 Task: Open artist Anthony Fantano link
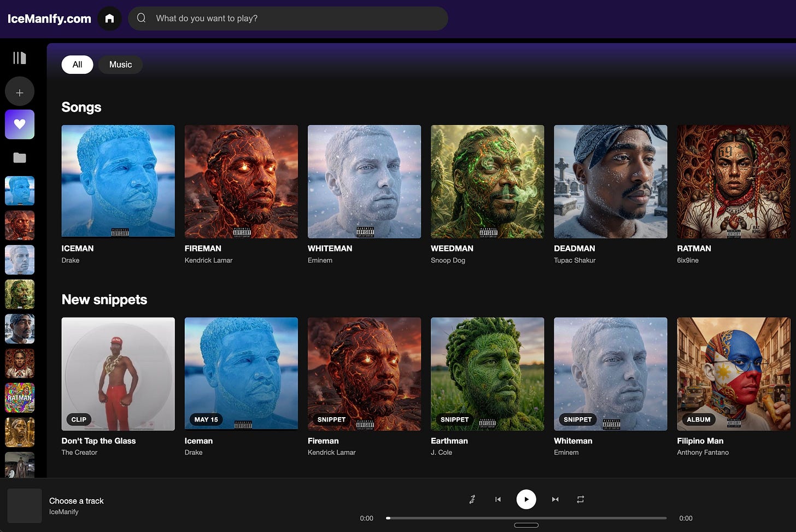coord(703,452)
